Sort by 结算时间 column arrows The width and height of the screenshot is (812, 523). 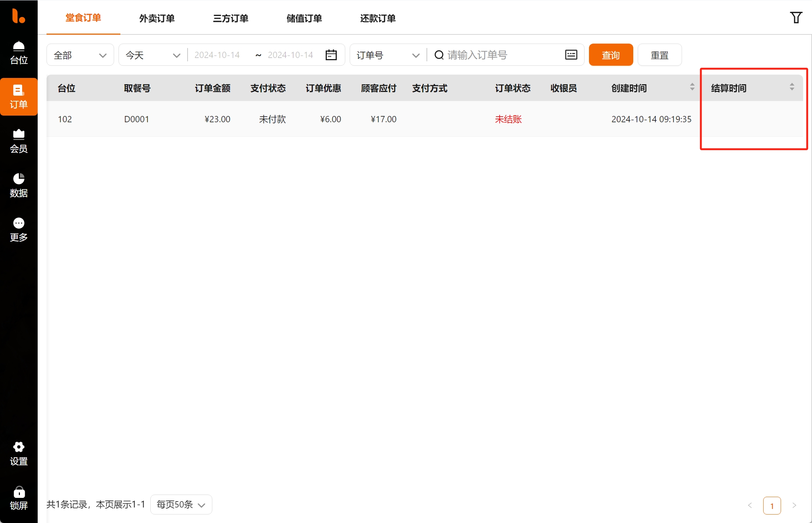coord(792,87)
